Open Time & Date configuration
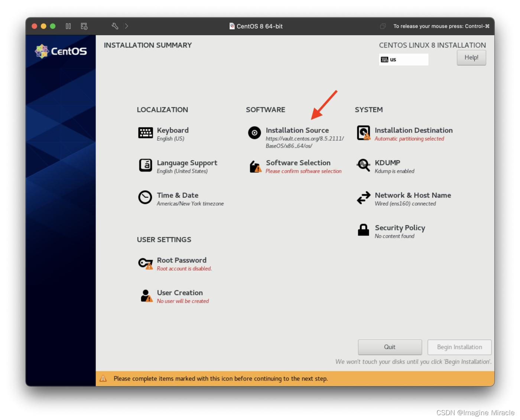 pos(178,195)
